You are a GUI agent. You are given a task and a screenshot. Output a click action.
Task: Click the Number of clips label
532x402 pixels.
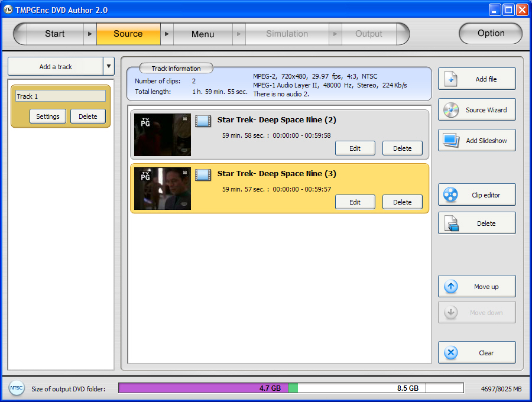pyautogui.click(x=157, y=81)
